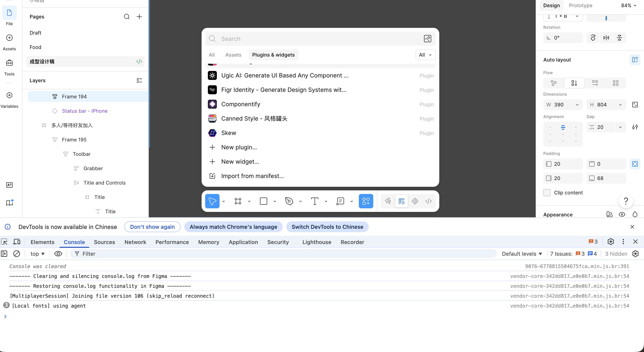Switch to Draw mode in toolbar

tap(388, 201)
